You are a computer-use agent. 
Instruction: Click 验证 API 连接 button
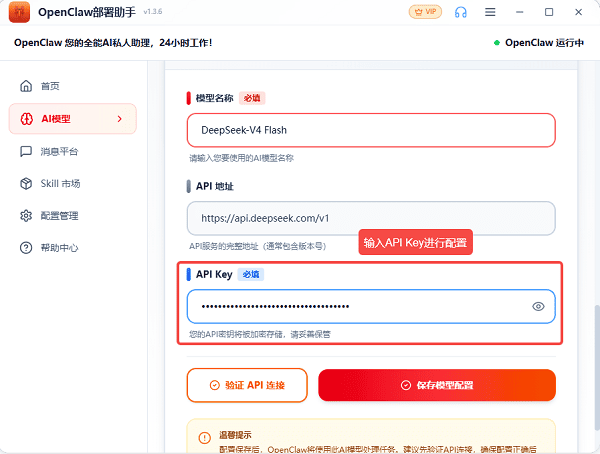point(247,385)
